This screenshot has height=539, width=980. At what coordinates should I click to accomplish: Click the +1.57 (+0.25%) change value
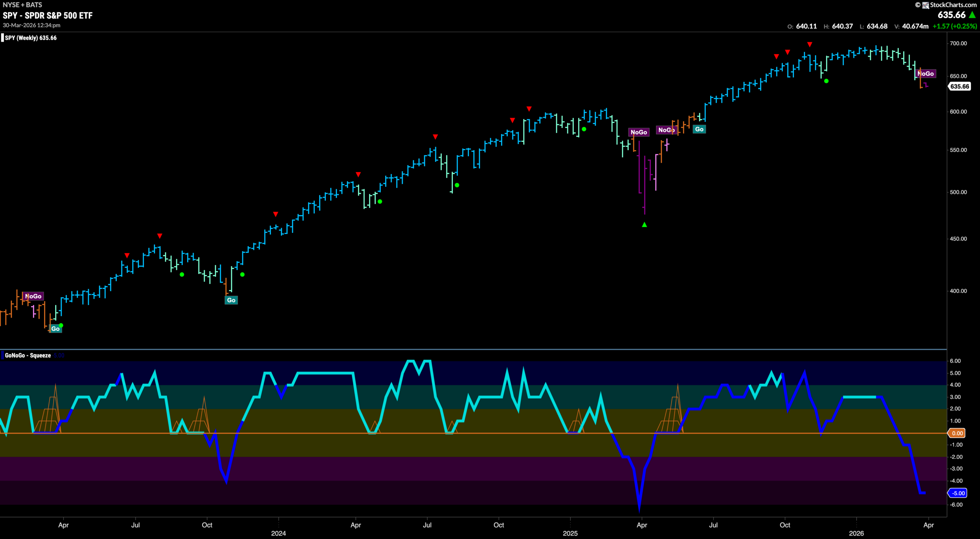pyautogui.click(x=955, y=26)
